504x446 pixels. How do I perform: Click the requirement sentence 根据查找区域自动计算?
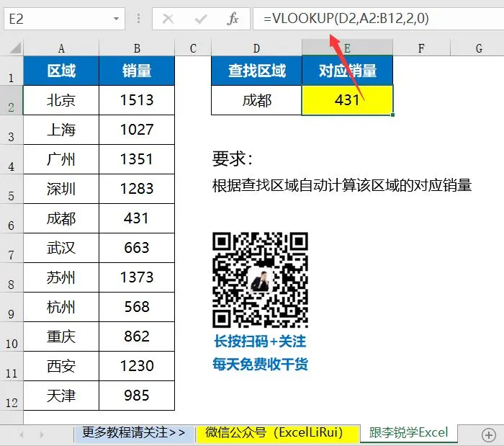pyautogui.click(x=342, y=185)
